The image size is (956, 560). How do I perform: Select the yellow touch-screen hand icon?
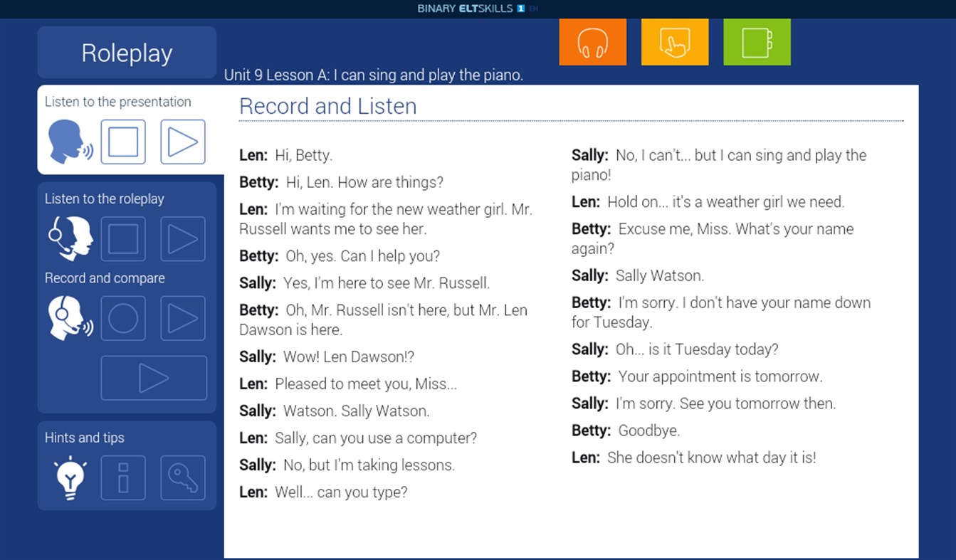pyautogui.click(x=674, y=41)
